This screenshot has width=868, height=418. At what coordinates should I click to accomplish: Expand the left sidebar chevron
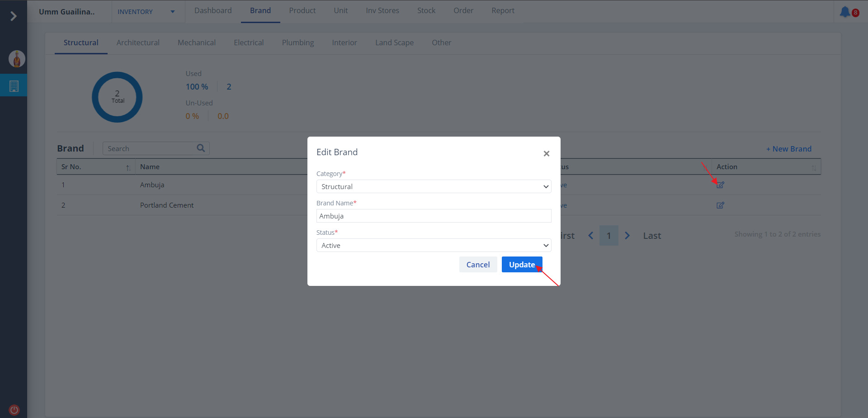(14, 16)
